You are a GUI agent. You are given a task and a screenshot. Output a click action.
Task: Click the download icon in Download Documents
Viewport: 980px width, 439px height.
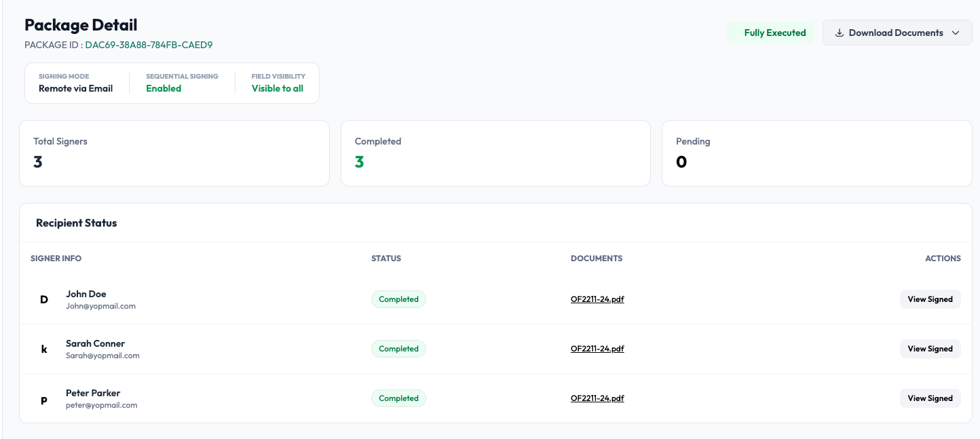(839, 33)
